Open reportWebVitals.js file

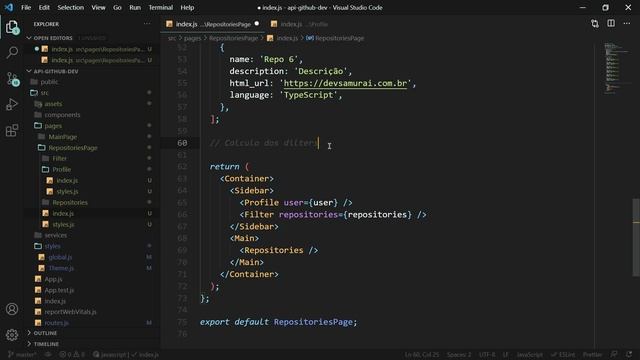coord(70,312)
